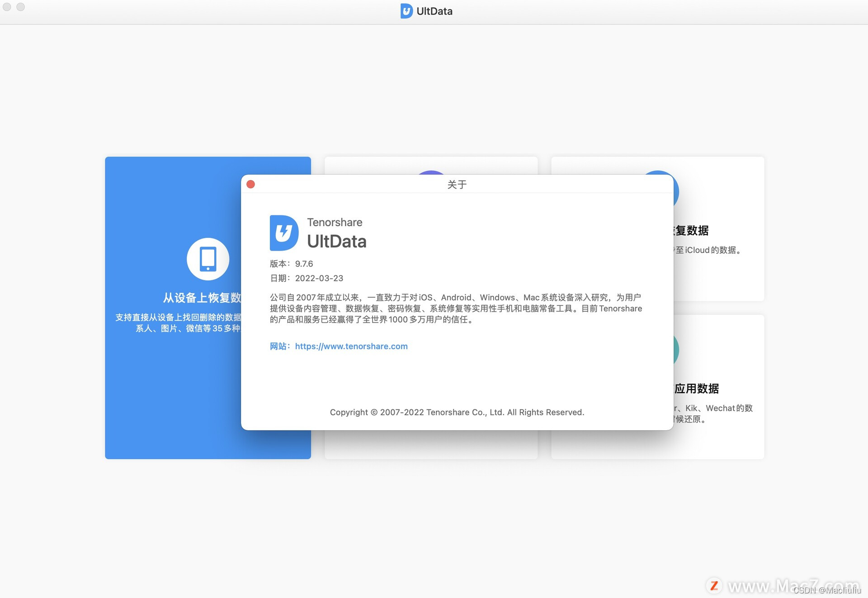
Task: Click the Kik, Wechat description text
Action: tap(713, 413)
